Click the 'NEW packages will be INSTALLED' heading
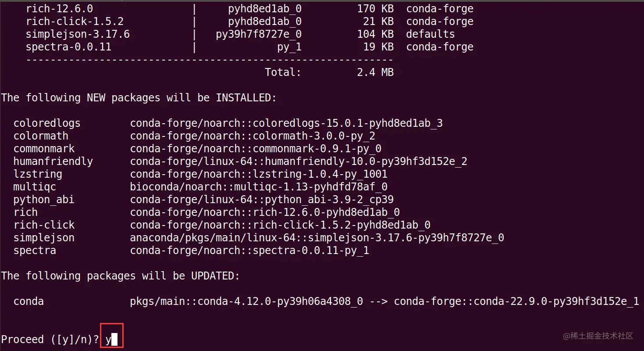 [x=139, y=97]
